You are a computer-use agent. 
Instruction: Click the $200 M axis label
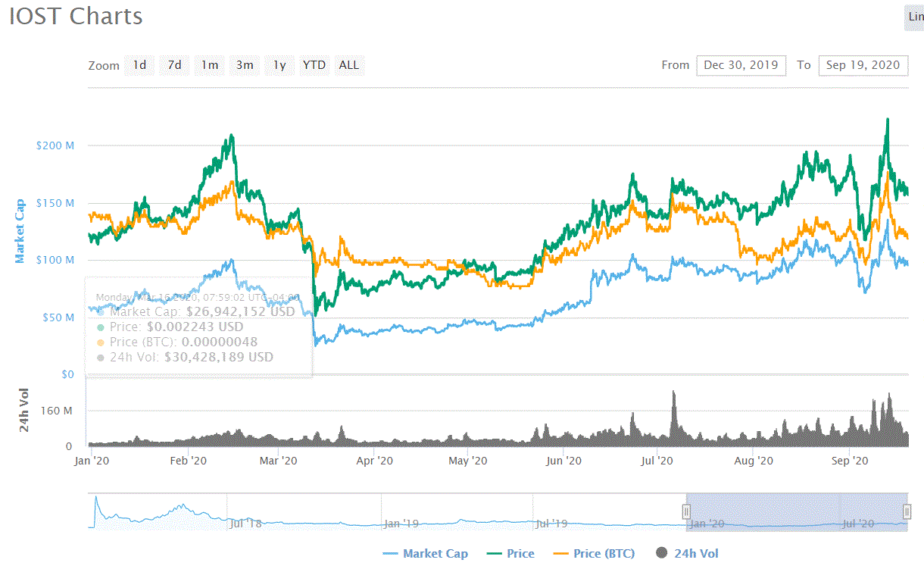point(55,145)
